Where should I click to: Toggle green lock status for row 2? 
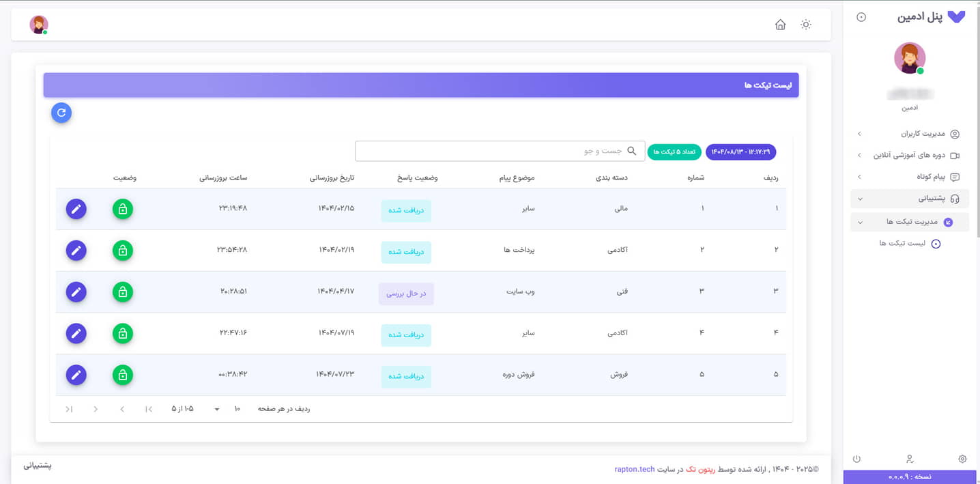[x=123, y=251]
